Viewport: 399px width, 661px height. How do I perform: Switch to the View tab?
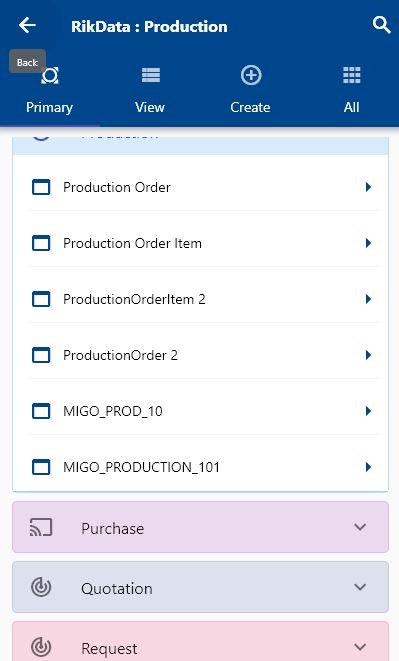tap(150, 90)
